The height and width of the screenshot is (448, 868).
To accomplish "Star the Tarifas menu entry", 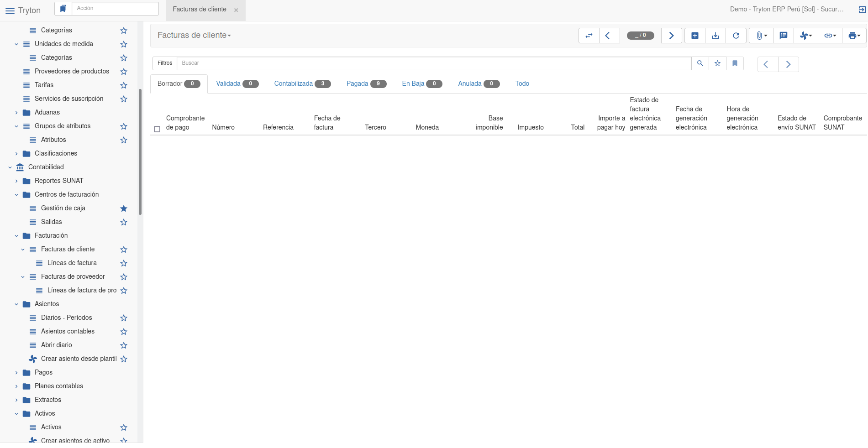I will (123, 85).
